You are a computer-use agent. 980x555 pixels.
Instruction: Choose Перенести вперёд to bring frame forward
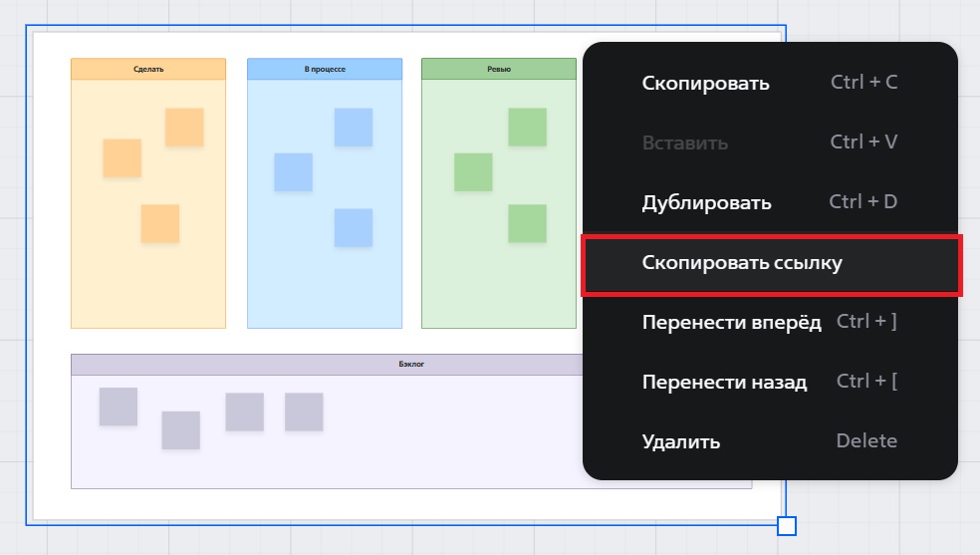point(731,322)
